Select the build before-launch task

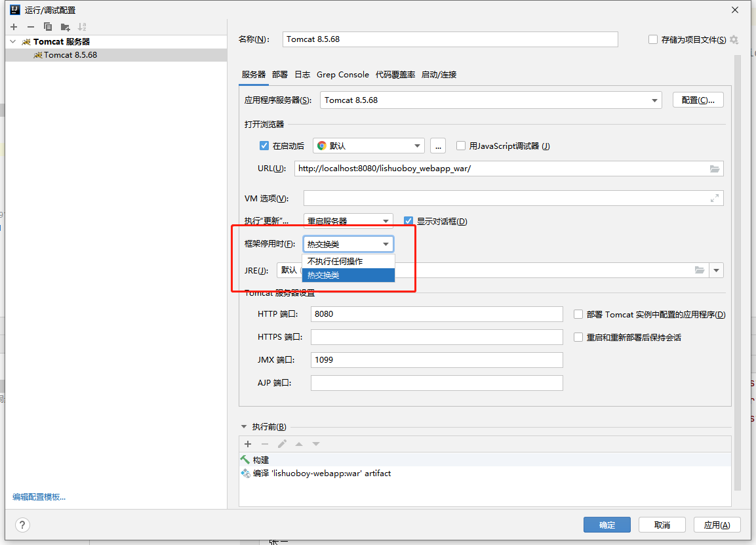point(485,460)
